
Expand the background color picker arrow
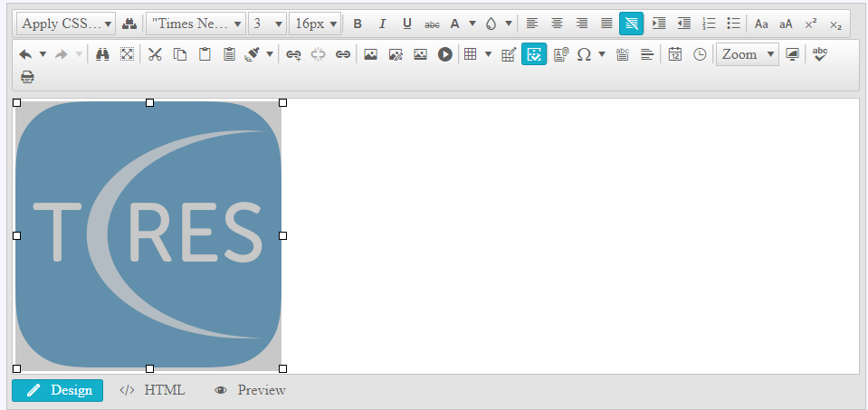508,24
